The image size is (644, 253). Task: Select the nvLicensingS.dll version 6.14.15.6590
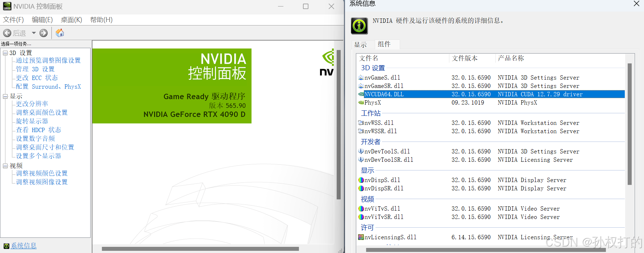[471, 237]
